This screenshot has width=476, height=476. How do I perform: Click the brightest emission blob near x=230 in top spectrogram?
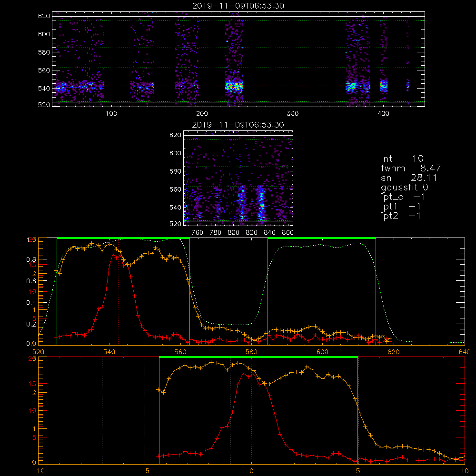[234, 86]
